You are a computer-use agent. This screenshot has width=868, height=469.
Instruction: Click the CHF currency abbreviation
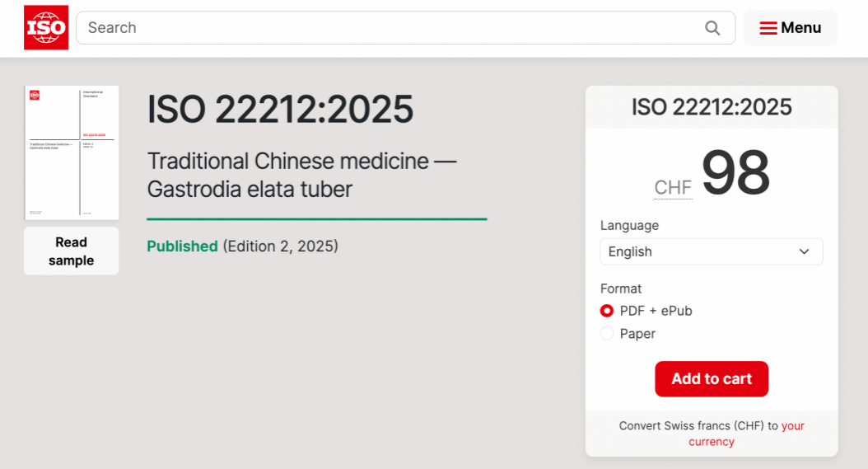tap(673, 188)
